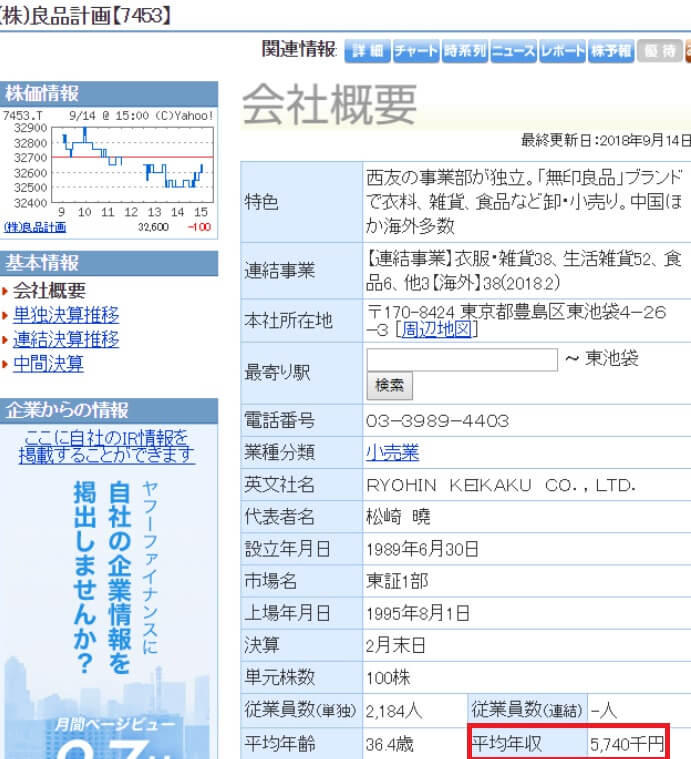Click the 検索 button

coord(390,385)
